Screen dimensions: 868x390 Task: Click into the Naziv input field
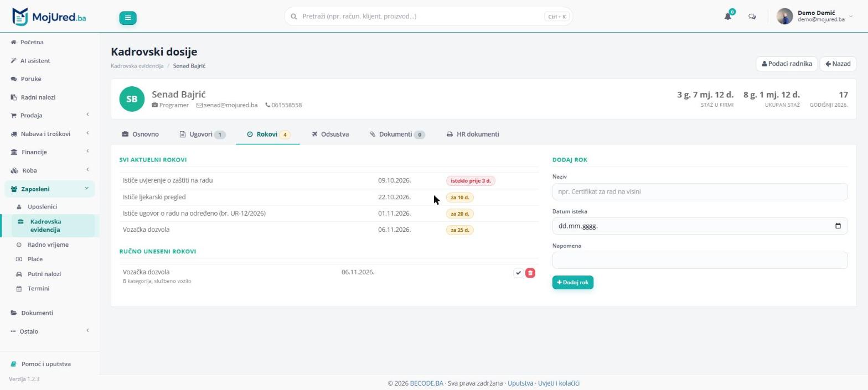coord(700,192)
